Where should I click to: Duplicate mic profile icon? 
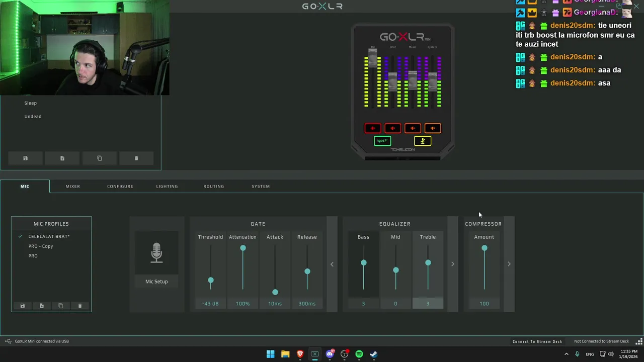coord(61,306)
